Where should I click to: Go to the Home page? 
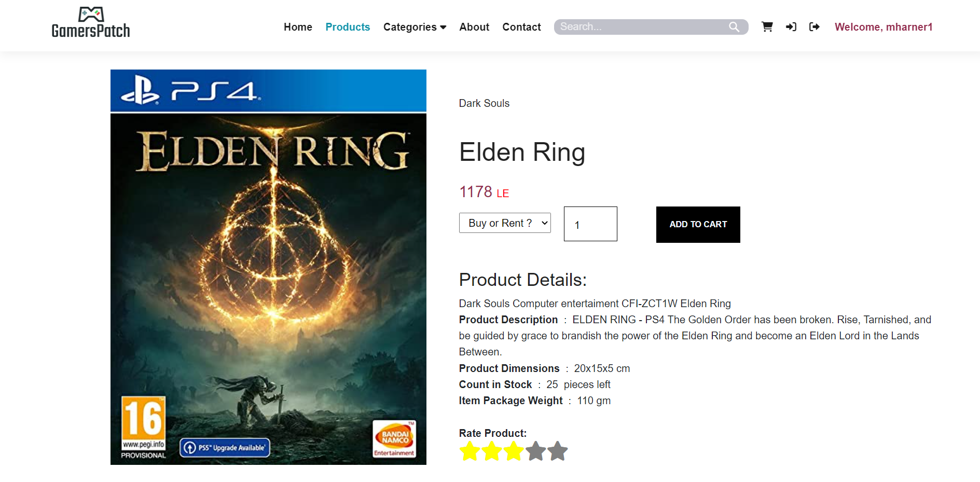click(298, 27)
